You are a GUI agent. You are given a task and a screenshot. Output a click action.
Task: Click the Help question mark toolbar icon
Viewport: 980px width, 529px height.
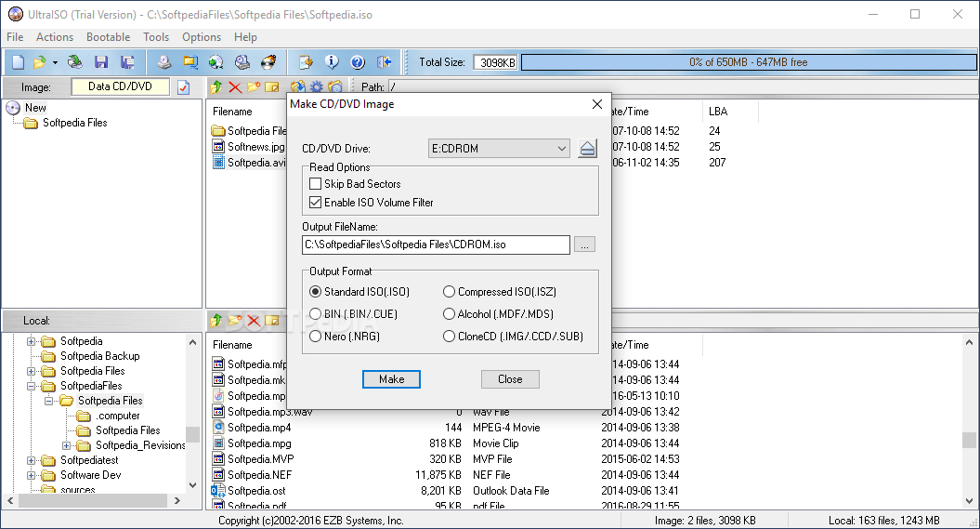pyautogui.click(x=358, y=62)
